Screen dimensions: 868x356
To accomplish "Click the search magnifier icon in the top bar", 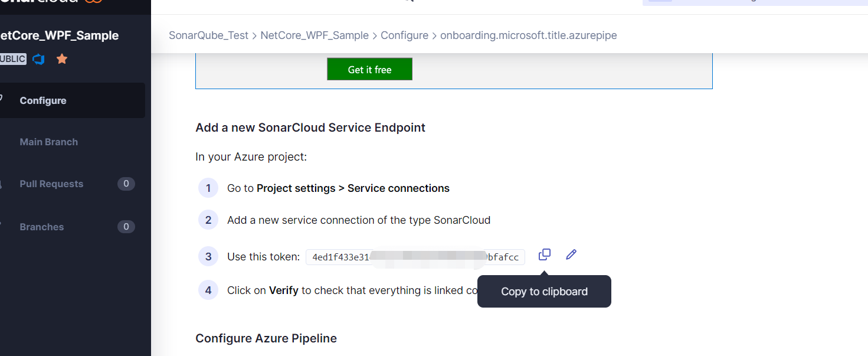I will 409,2.
